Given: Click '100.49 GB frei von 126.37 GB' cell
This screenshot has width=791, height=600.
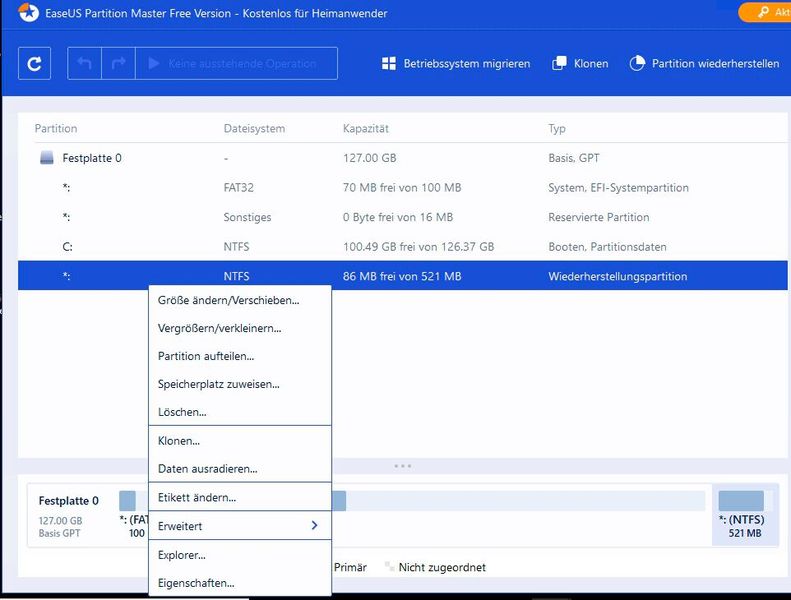Looking at the screenshot, I should coord(419,247).
